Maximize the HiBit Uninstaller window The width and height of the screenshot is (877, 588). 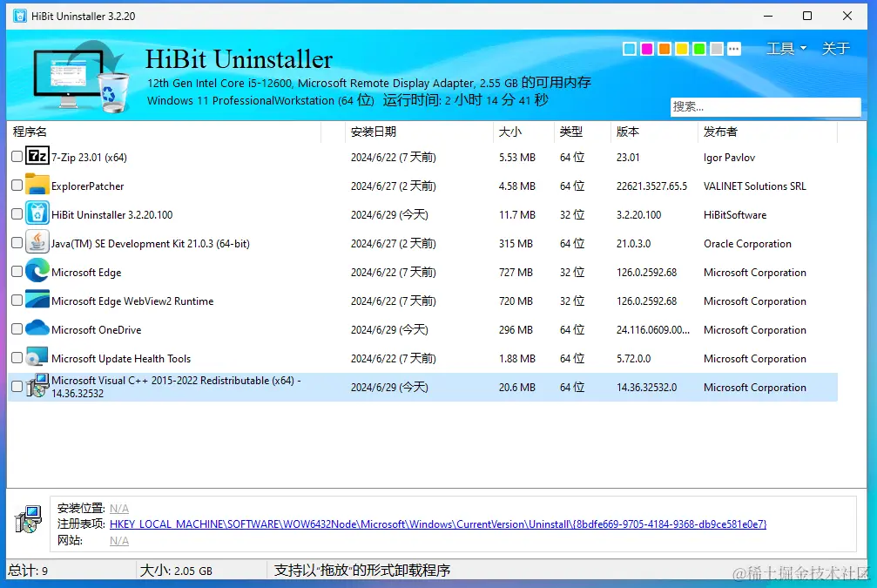[x=807, y=16]
